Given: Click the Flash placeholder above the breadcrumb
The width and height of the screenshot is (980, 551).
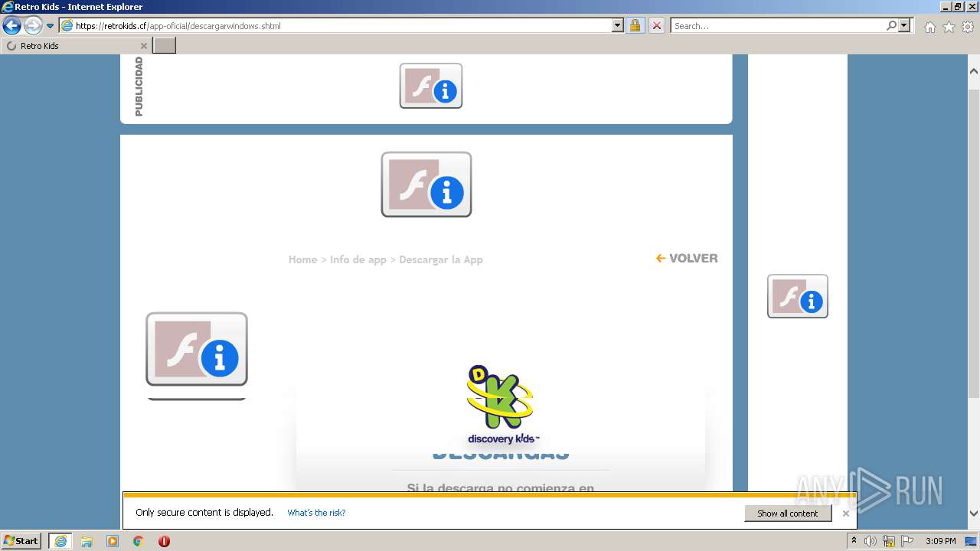Looking at the screenshot, I should click(x=426, y=184).
